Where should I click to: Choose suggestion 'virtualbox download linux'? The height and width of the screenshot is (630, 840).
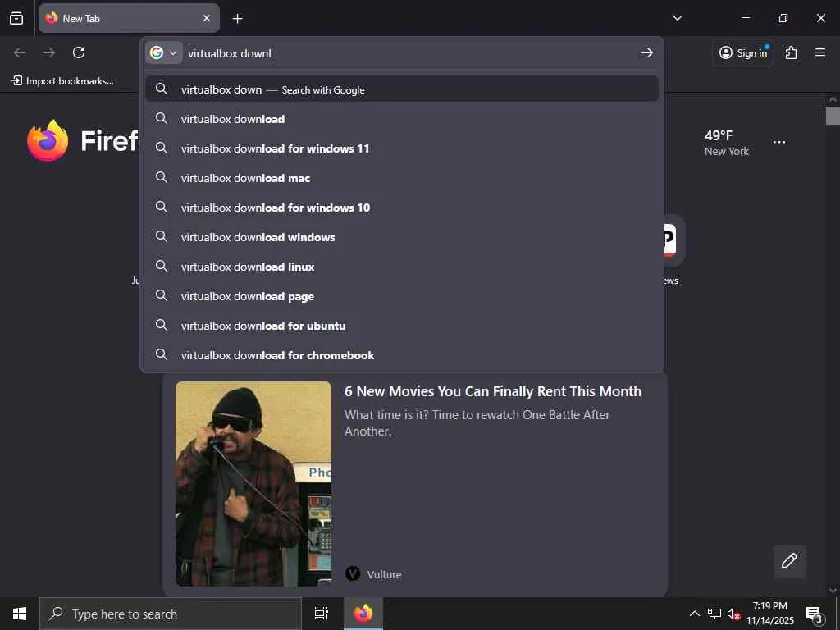point(402,267)
